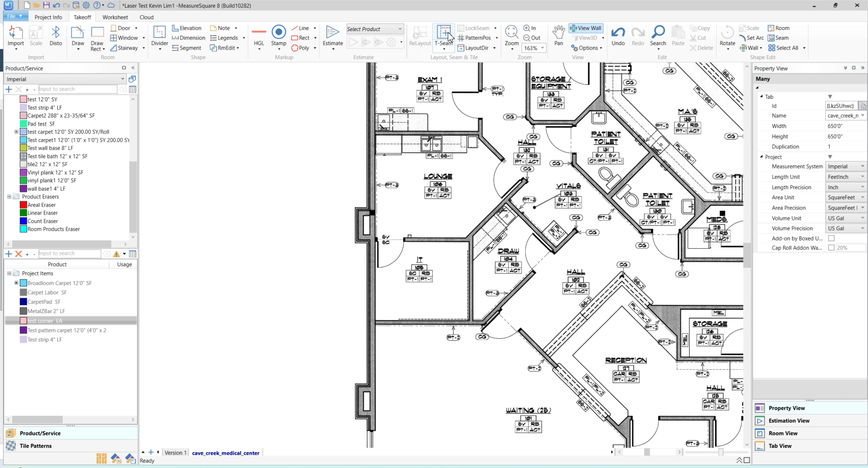Switch to the Worksheet ribbon tab

[115, 17]
